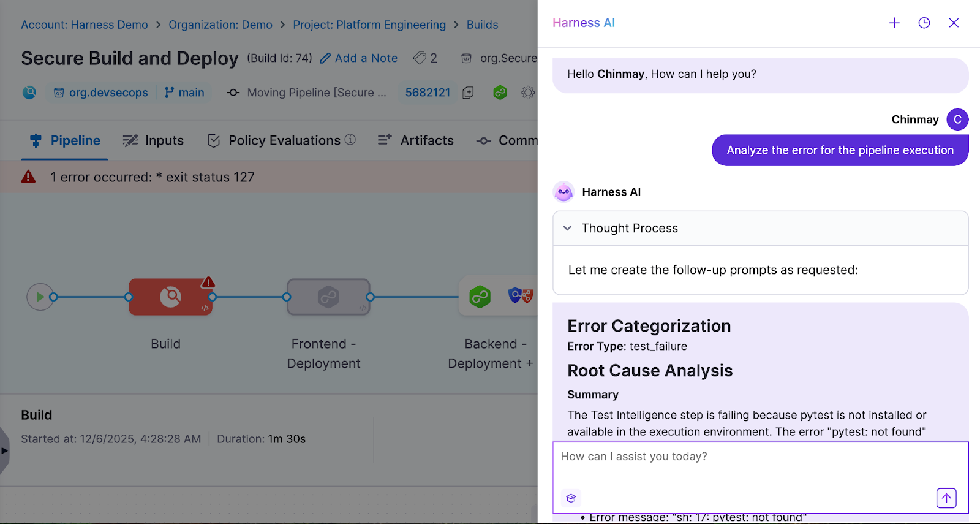Select the failed Build stage node
The image size is (980, 524).
[170, 297]
